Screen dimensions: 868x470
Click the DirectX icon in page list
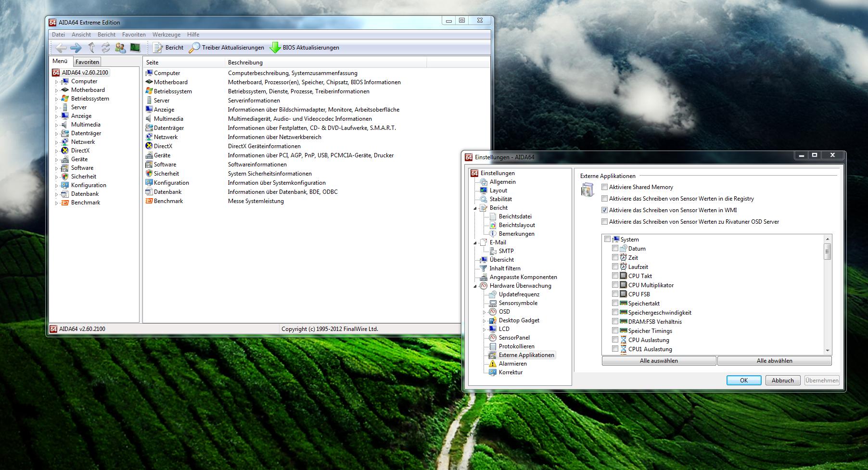pos(149,146)
